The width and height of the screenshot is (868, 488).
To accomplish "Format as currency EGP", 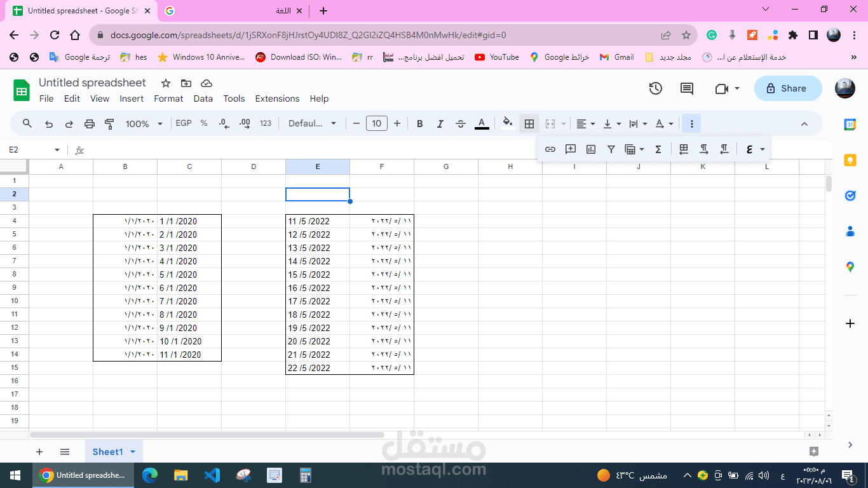I will (x=184, y=123).
